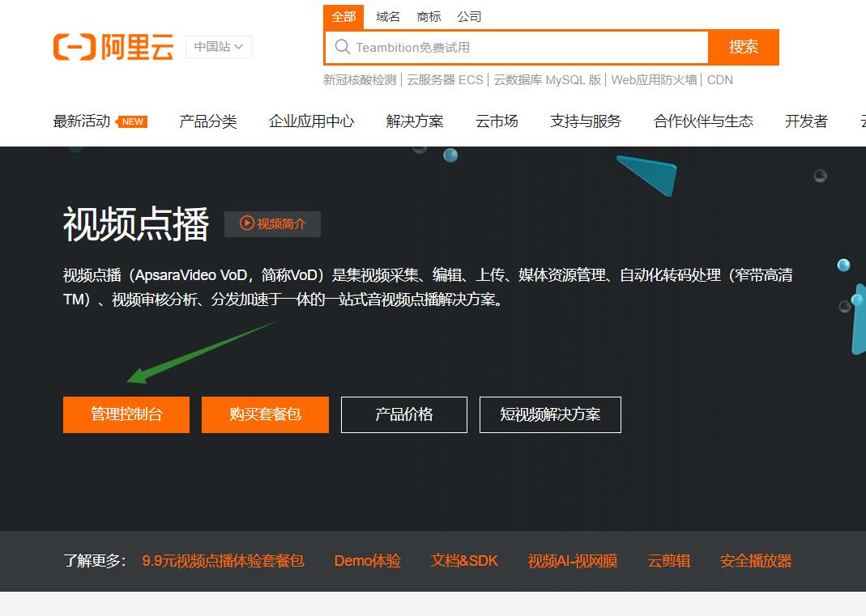Click the NEW badge beside 最新活动
Screen dimensions: 866x616
131,121
